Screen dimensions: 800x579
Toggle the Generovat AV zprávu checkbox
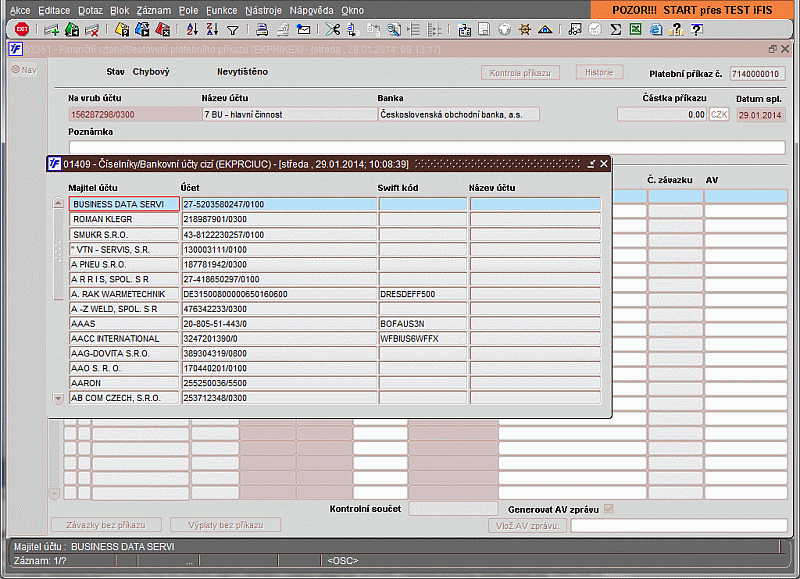point(608,509)
